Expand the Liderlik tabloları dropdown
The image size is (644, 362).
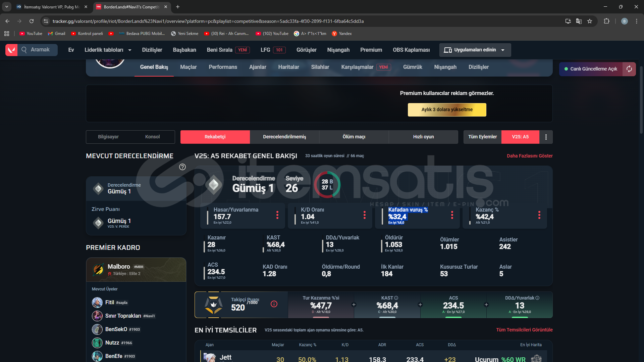coord(108,50)
